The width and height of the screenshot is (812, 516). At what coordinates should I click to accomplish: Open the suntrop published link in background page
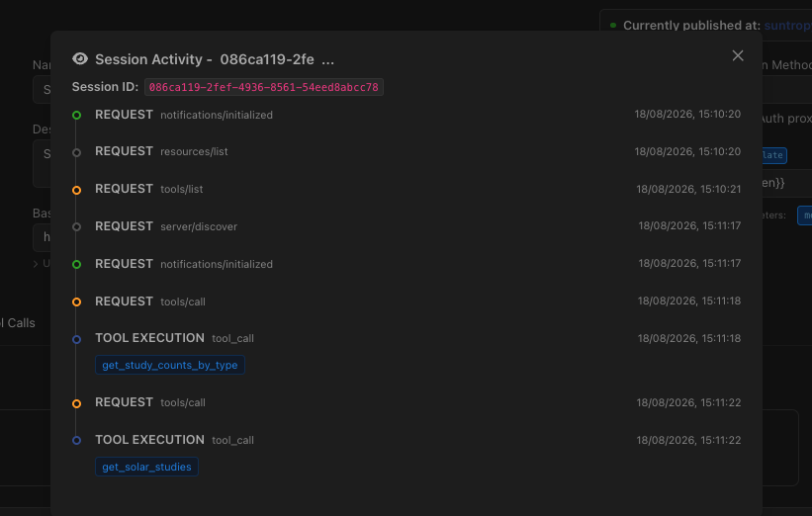click(787, 26)
